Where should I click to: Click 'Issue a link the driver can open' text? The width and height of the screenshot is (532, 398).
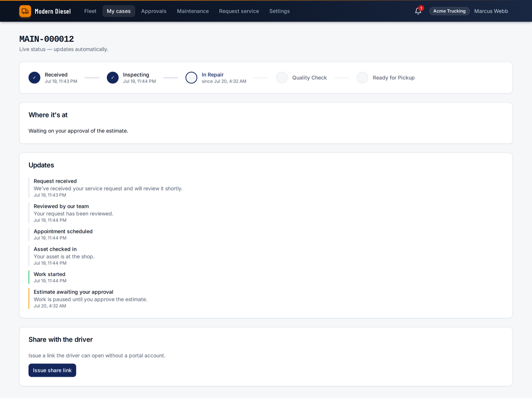pos(97,355)
